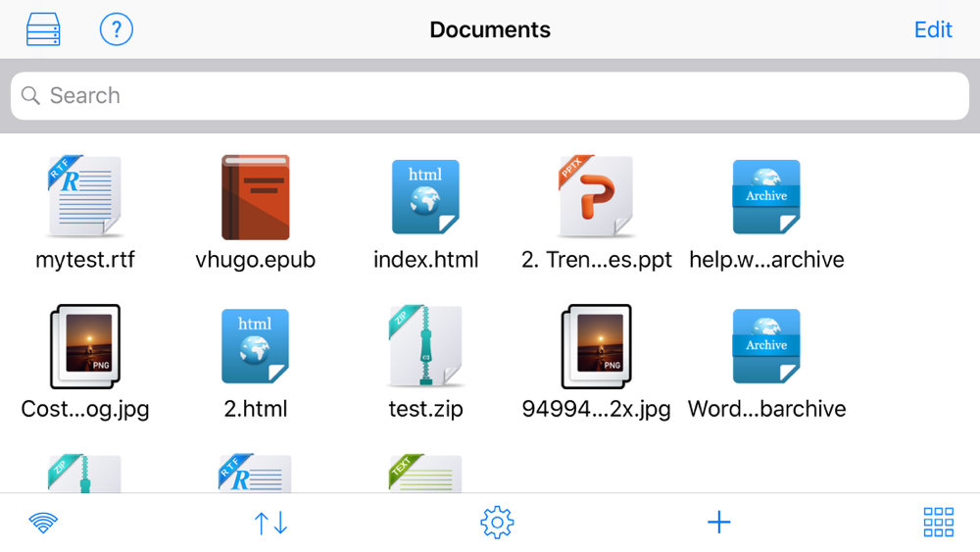The width and height of the screenshot is (980, 552).
Task: Open the storage drives icon
Action: pos(43,29)
